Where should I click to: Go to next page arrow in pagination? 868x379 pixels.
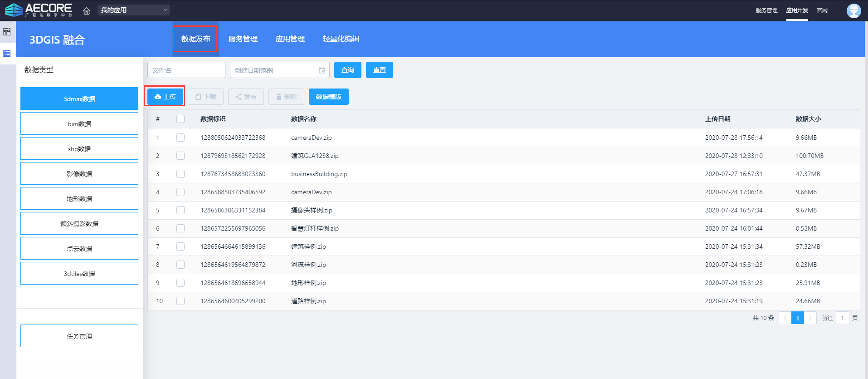click(810, 318)
